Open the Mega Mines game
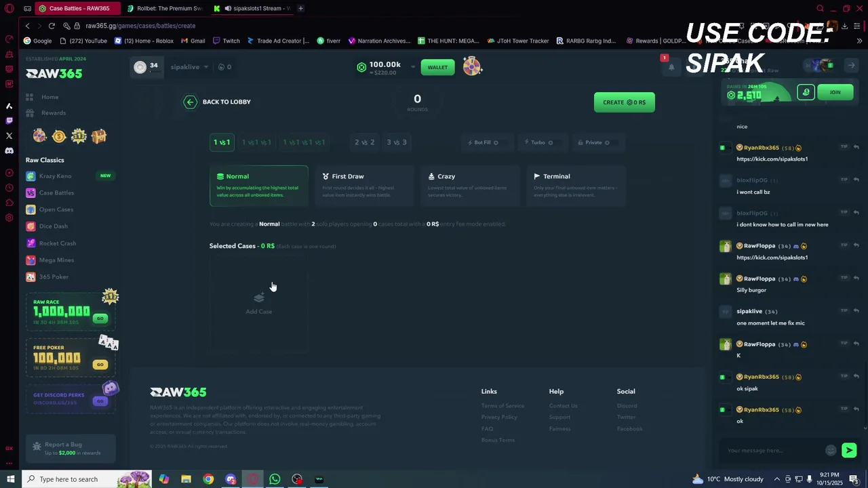 pyautogui.click(x=56, y=260)
